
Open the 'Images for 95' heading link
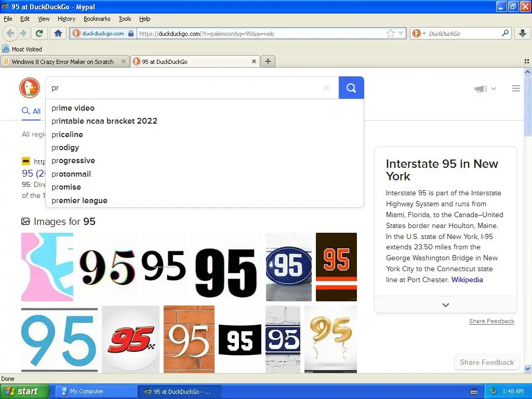tap(64, 221)
